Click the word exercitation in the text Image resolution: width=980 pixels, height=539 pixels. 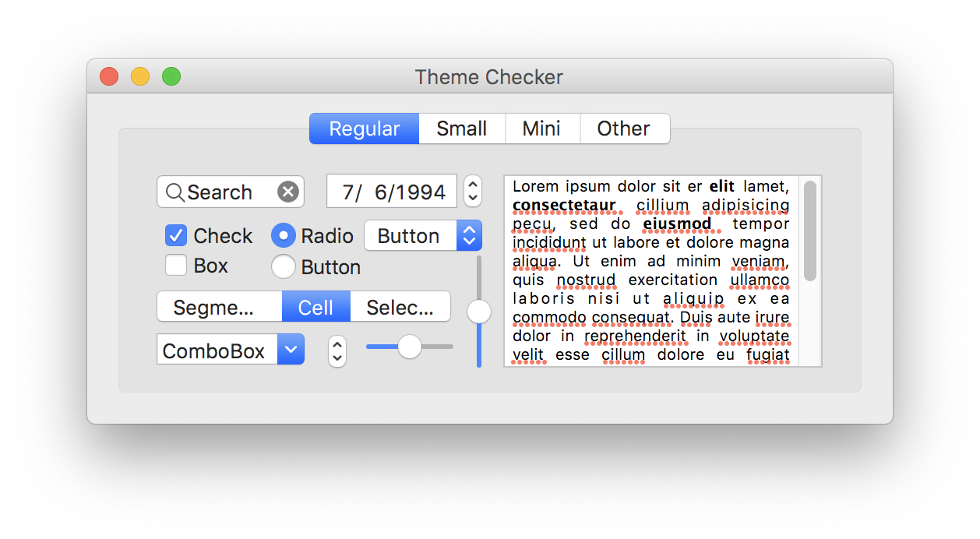pyautogui.click(x=673, y=280)
